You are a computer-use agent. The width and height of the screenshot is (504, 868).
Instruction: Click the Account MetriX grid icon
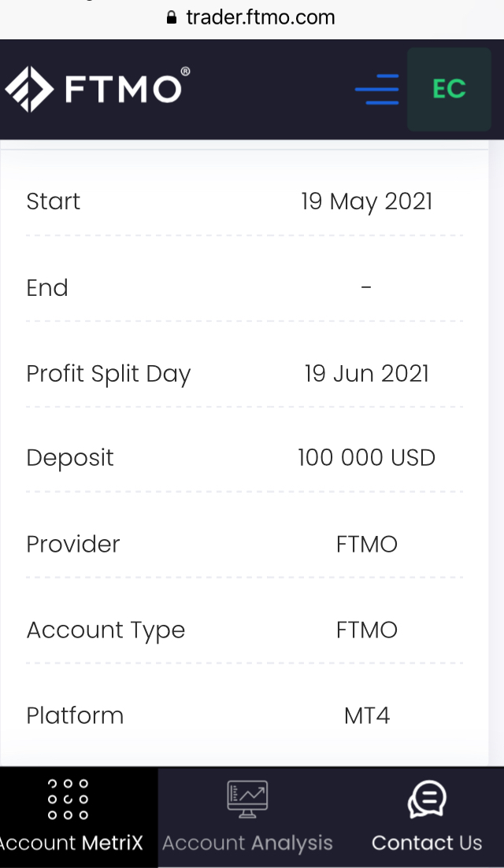[69, 800]
